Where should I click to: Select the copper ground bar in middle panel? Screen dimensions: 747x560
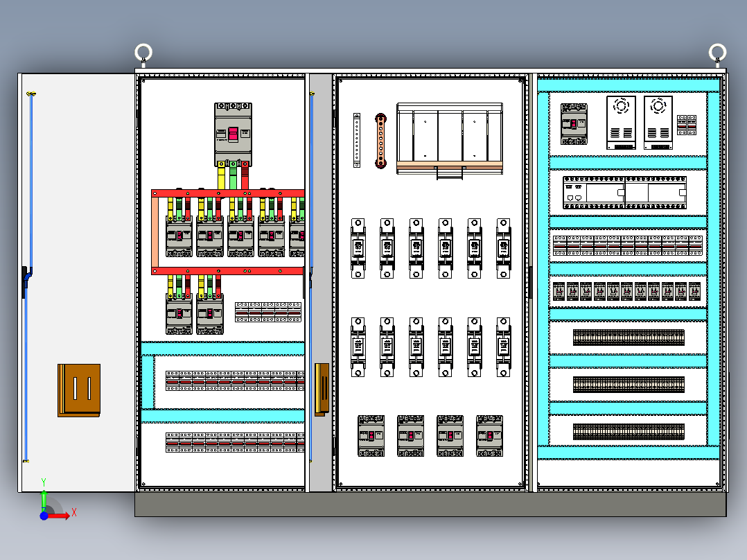[x=380, y=141]
